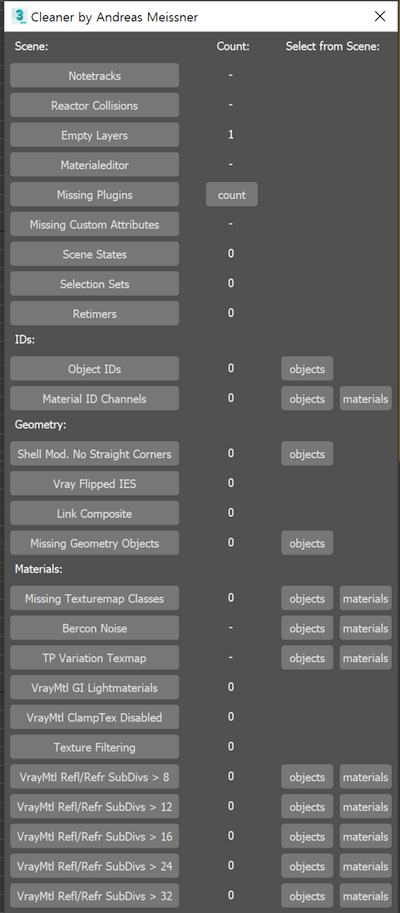Click the 'Select from Scene:' header
The width and height of the screenshot is (400, 913).
[x=332, y=47]
